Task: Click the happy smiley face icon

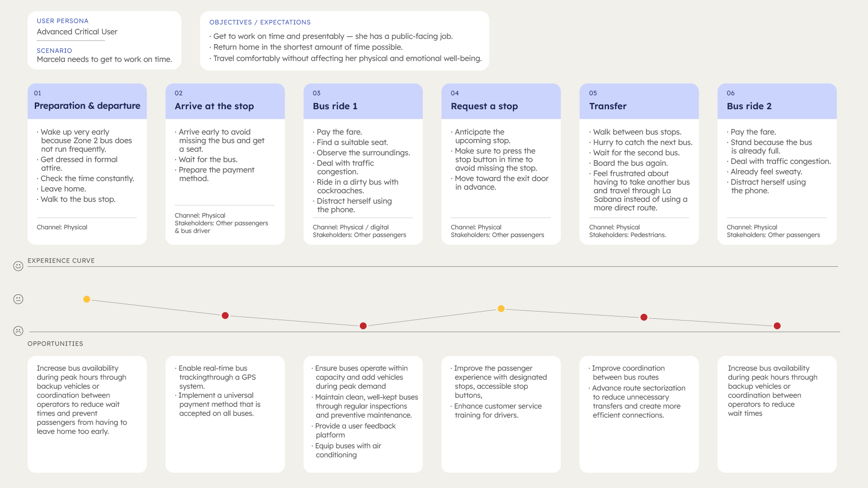Action: [x=18, y=266]
